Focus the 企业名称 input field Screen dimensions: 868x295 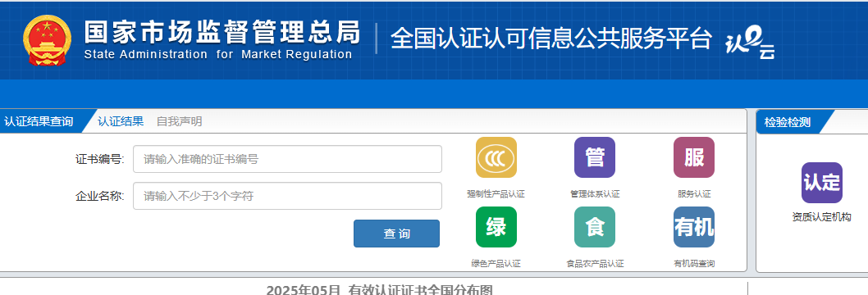click(x=287, y=196)
